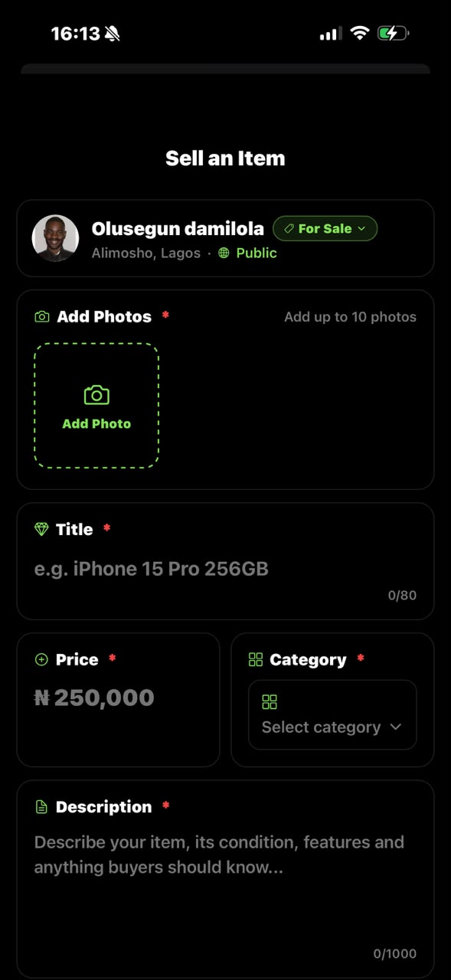Tap the globe icon before Public
Image resolution: width=451 pixels, height=980 pixels.
(224, 253)
